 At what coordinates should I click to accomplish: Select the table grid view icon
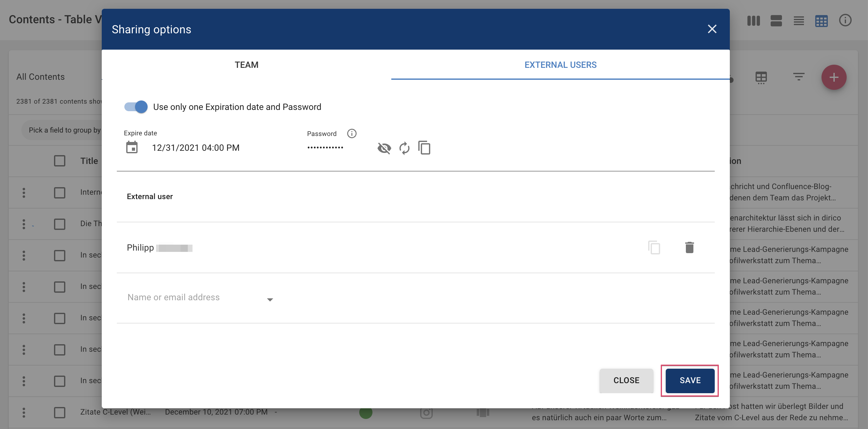point(821,21)
